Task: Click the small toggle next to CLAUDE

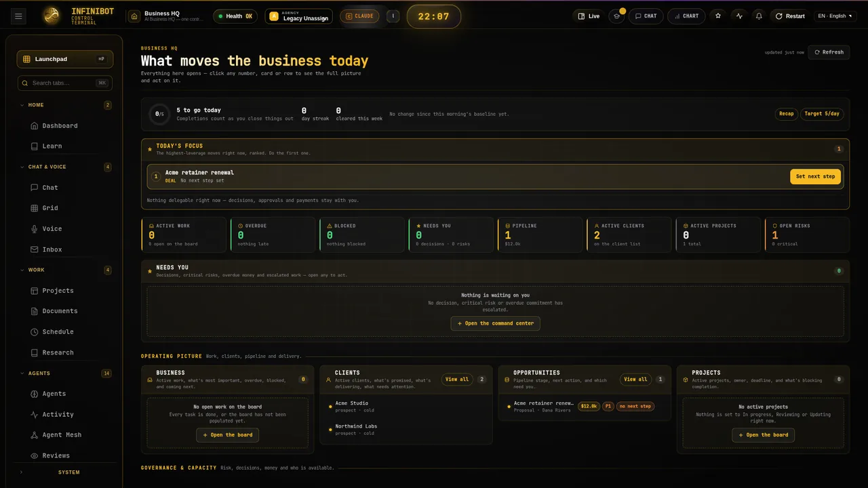Action: 393,16
